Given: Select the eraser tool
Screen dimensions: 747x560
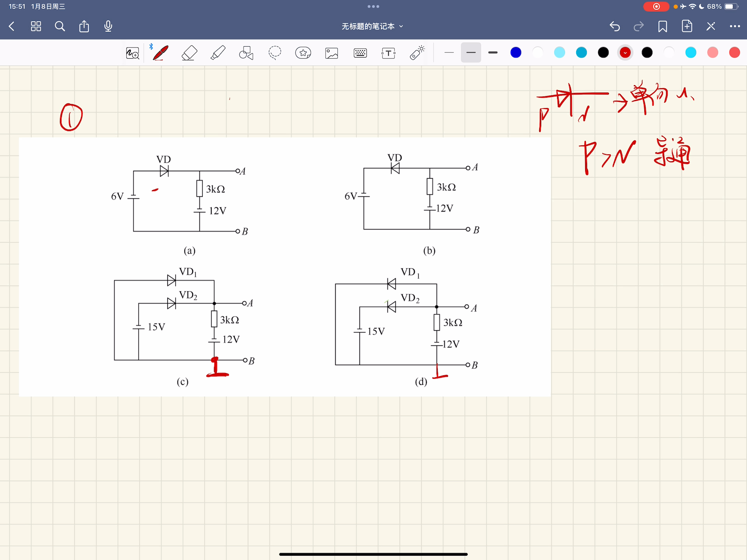Looking at the screenshot, I should point(189,53).
